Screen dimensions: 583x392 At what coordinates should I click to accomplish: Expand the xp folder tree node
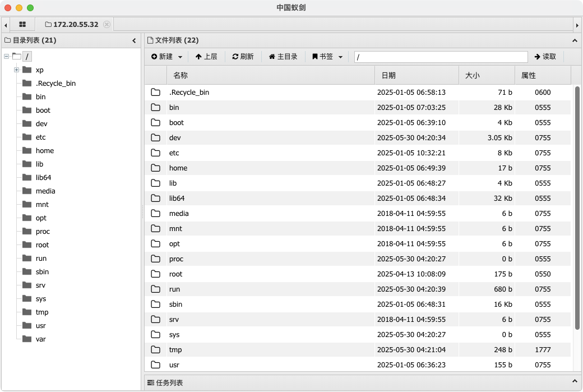[x=17, y=70]
